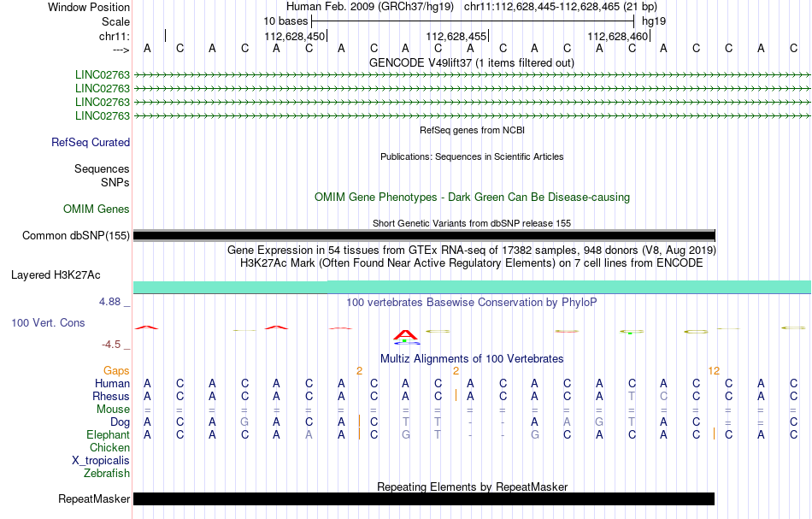Click the Elephant species label
812x519 pixels.
(109, 434)
